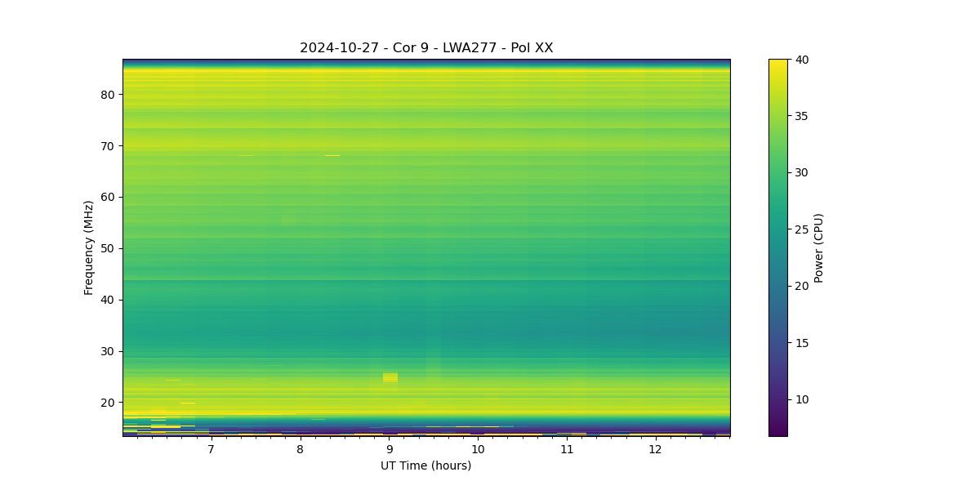The height and width of the screenshot is (490, 980).
Task: Click the "UT Time (hours)" x-axis label
Action: (425, 465)
